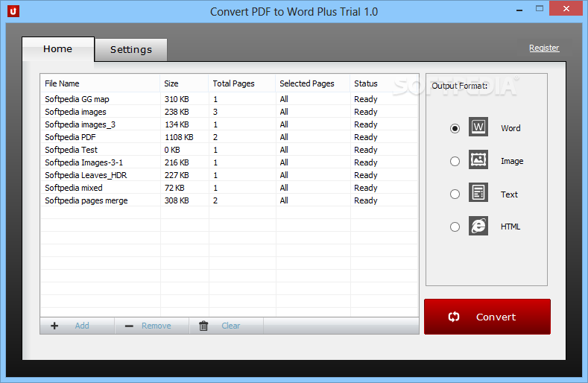
Task: Maximize the Convert PDF to Word window
Action: (x=540, y=9)
